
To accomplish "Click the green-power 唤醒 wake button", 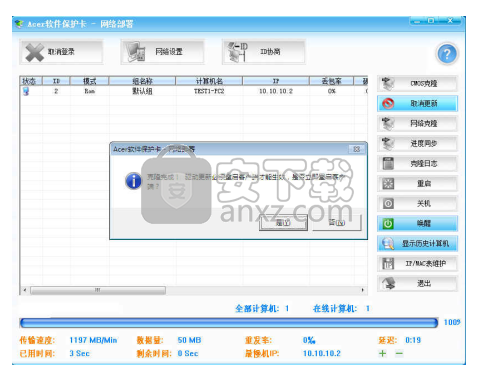I will 417,224.
